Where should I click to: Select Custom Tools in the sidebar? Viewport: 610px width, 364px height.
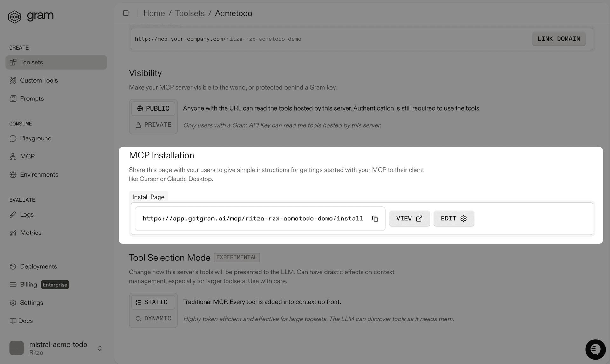(39, 80)
